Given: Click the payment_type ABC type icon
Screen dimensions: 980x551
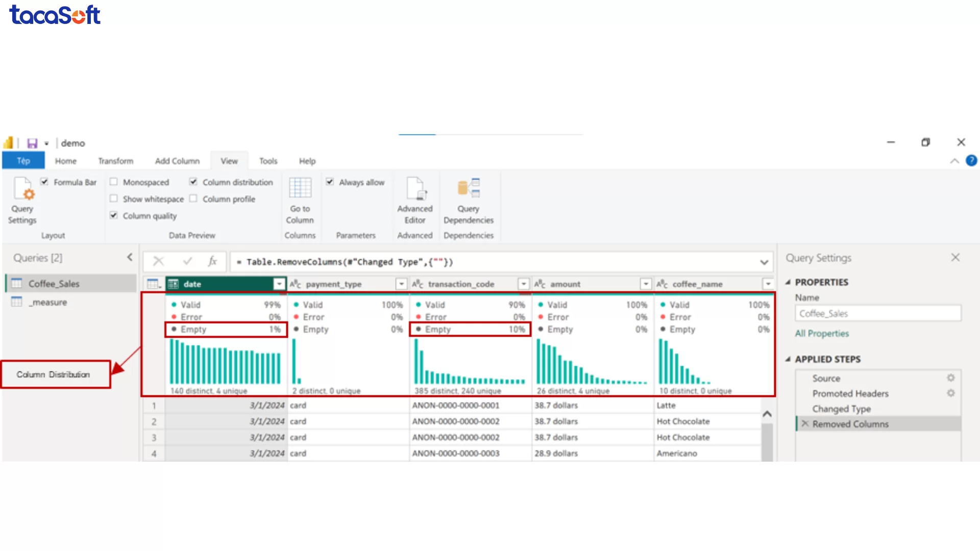Looking at the screenshot, I should click(x=296, y=284).
